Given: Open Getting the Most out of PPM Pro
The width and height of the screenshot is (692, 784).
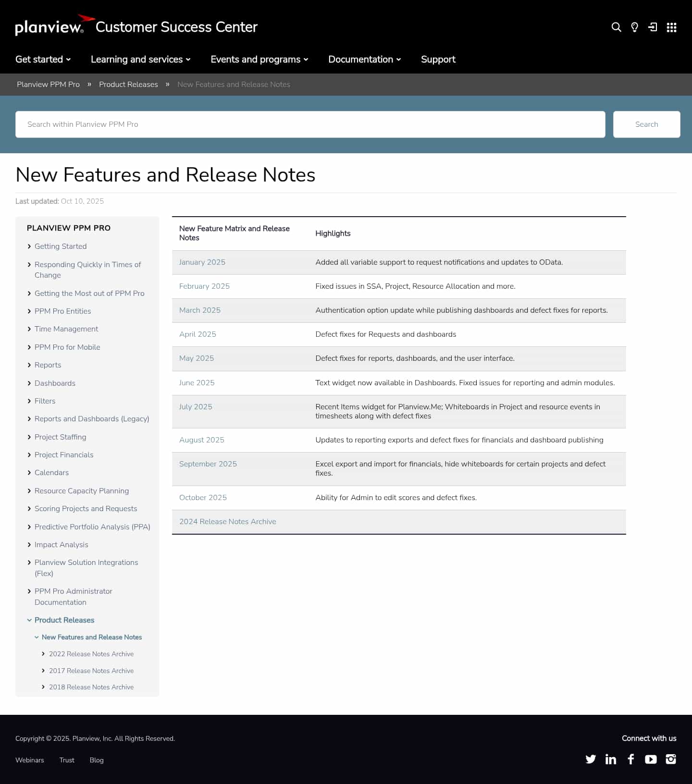Looking at the screenshot, I should point(89,294).
